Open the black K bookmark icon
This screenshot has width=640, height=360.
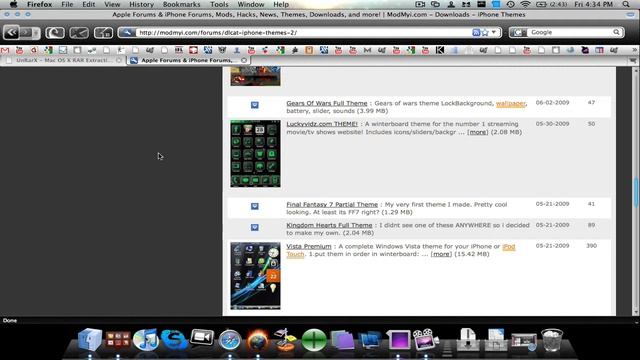coord(440,50)
